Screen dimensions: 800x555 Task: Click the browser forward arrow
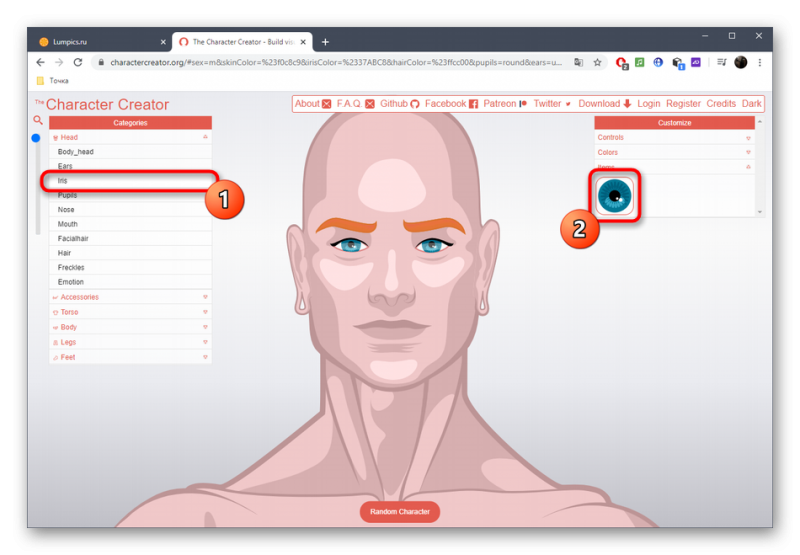(x=59, y=62)
